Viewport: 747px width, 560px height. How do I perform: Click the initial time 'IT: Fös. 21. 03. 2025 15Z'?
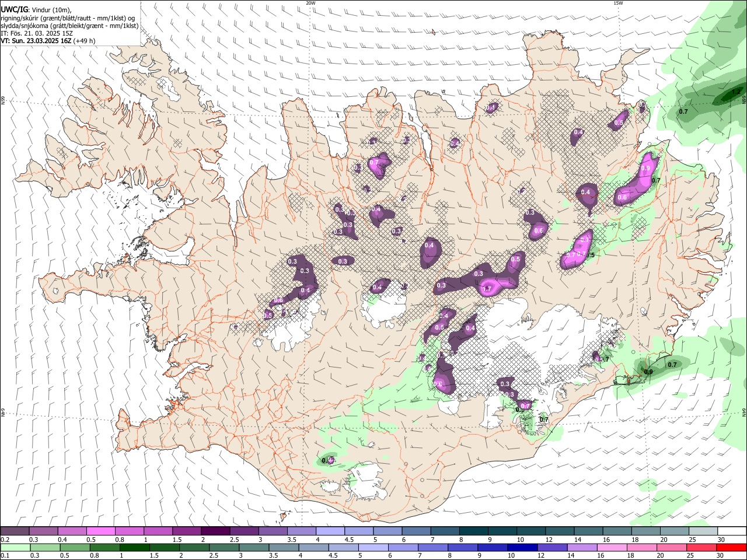point(37,33)
